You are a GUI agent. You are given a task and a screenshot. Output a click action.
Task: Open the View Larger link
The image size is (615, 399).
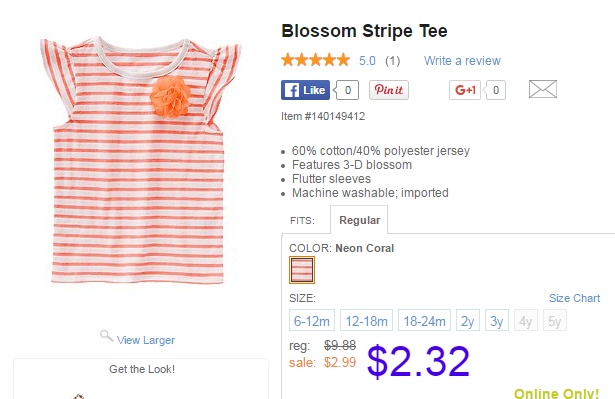(146, 340)
